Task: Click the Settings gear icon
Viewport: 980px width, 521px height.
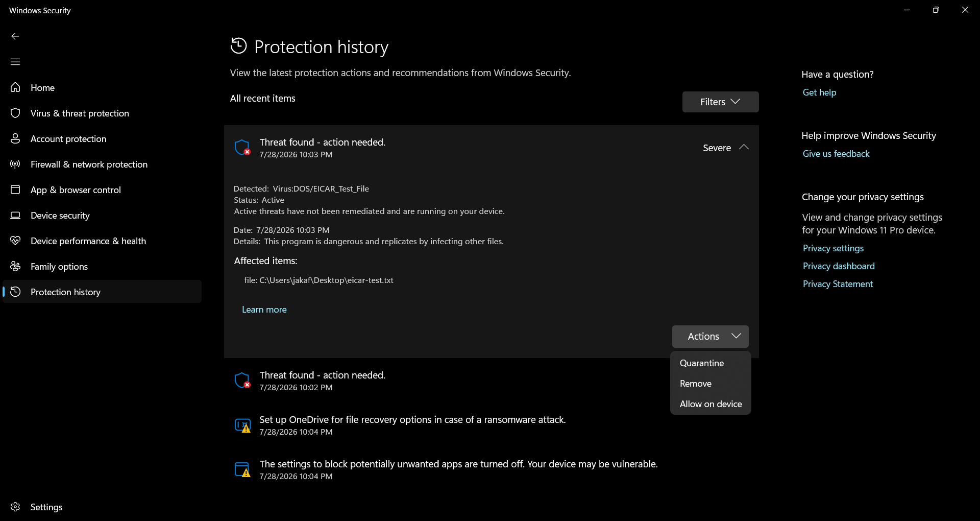Action: pyautogui.click(x=15, y=507)
